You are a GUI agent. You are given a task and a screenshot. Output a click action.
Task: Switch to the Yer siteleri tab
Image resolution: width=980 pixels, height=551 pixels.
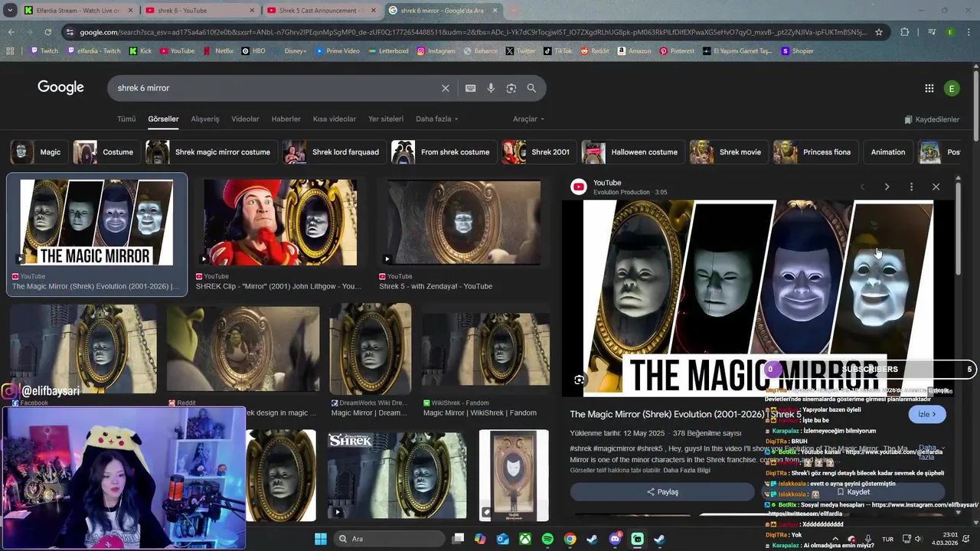coord(386,119)
